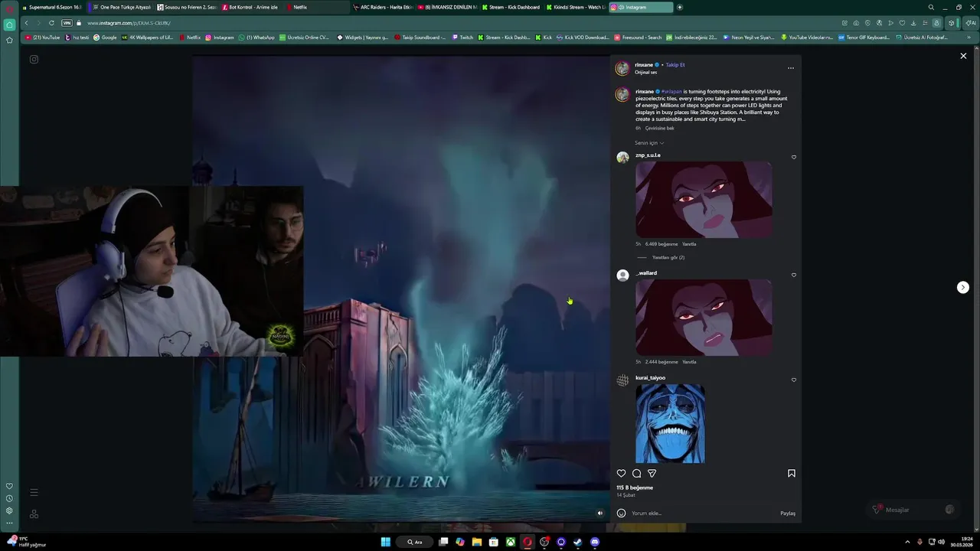
Task: Toggle the VPN badge in the address bar
Action: [67, 23]
